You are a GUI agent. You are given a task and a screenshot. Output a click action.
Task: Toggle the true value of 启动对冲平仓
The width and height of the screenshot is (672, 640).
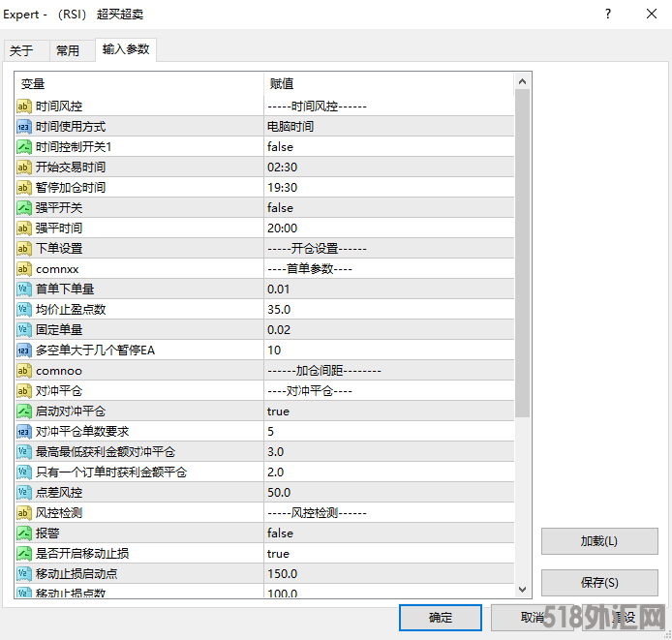tap(388, 411)
